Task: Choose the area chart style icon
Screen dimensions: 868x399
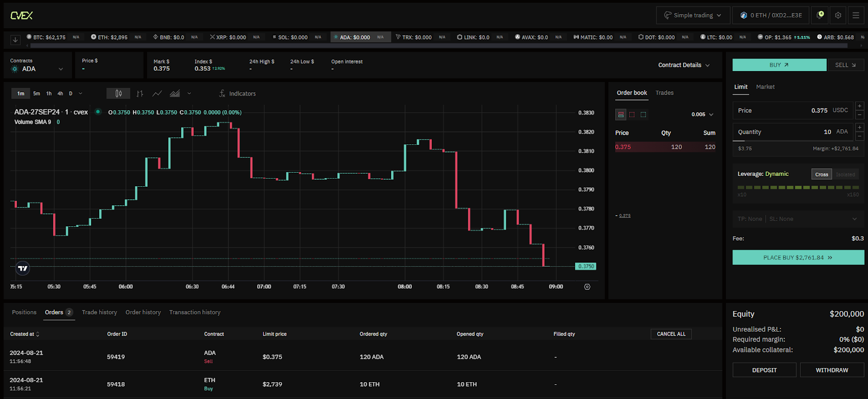Action: tap(175, 93)
